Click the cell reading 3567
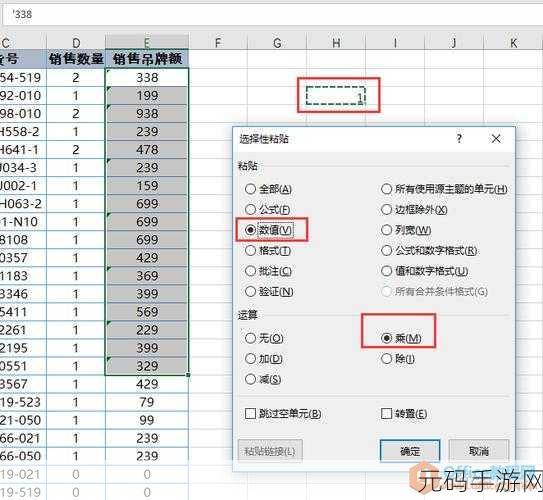543x500 pixels. (23, 384)
